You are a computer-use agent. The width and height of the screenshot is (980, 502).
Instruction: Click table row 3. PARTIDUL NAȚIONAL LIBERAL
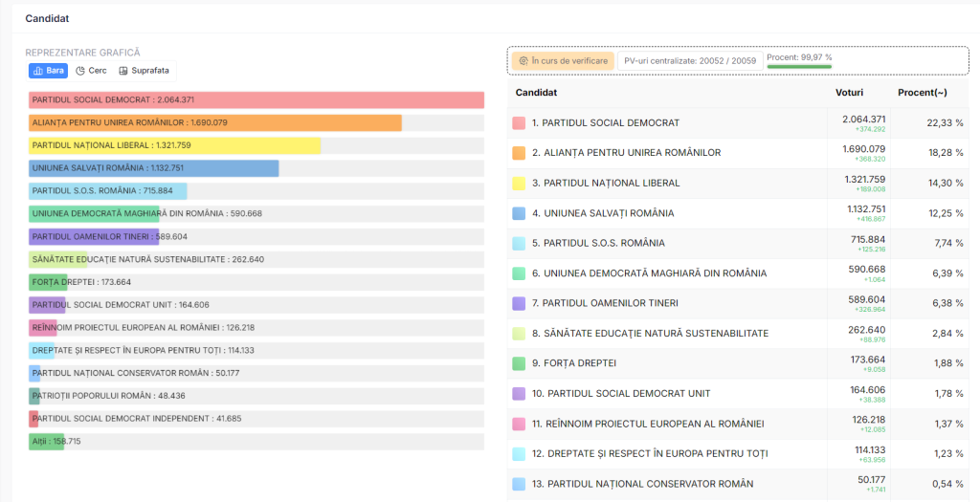click(738, 183)
